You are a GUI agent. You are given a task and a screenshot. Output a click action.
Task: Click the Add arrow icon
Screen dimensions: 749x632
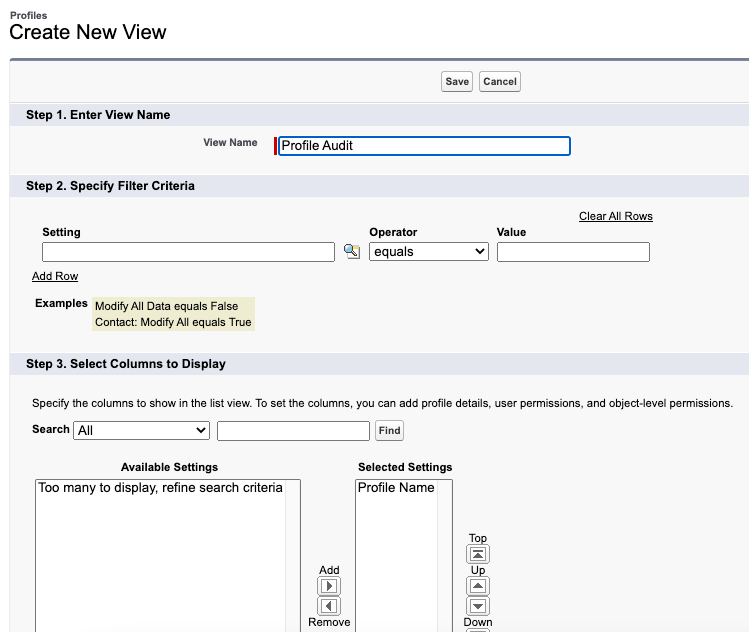pos(329,586)
